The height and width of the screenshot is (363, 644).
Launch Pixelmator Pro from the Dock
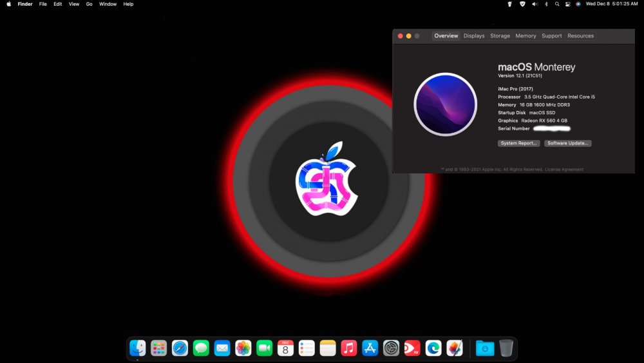pyautogui.click(x=455, y=348)
